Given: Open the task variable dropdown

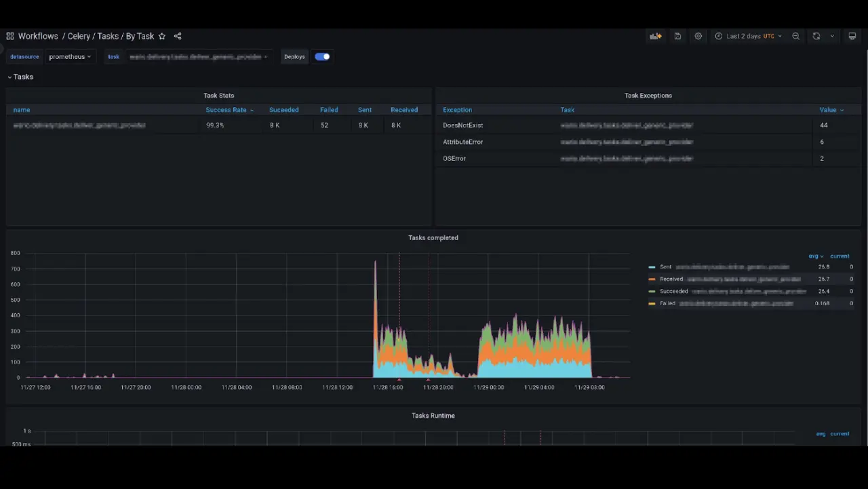Looking at the screenshot, I should [x=198, y=57].
